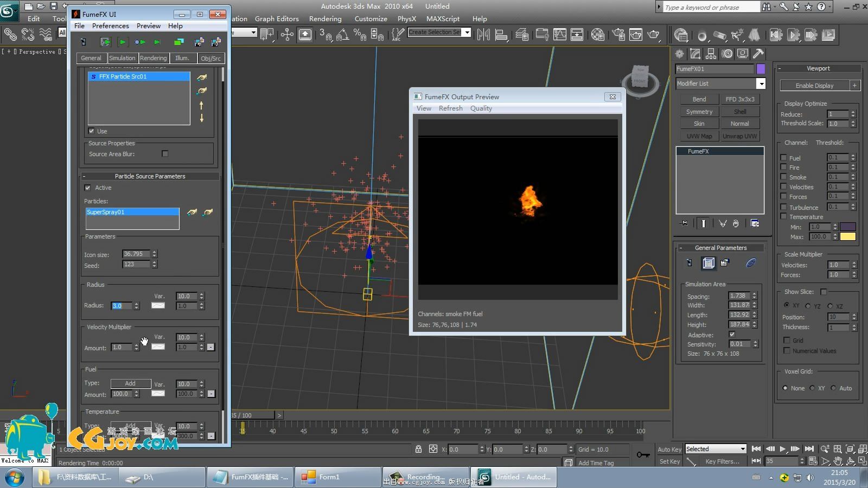Enable the Smoke channel checkbox

pyautogui.click(x=783, y=177)
